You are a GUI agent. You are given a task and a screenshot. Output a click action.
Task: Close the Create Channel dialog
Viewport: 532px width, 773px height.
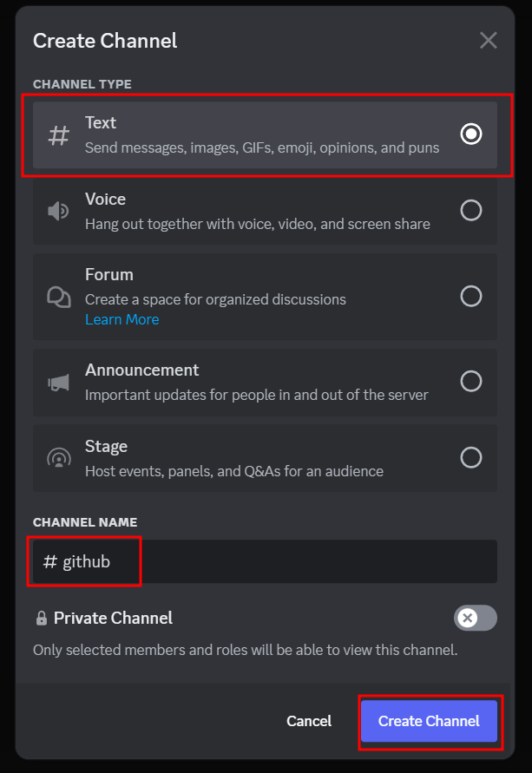488,41
